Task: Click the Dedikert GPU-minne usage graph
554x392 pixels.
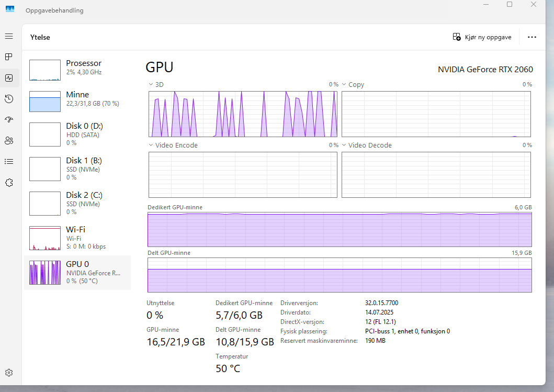Action: (340, 229)
